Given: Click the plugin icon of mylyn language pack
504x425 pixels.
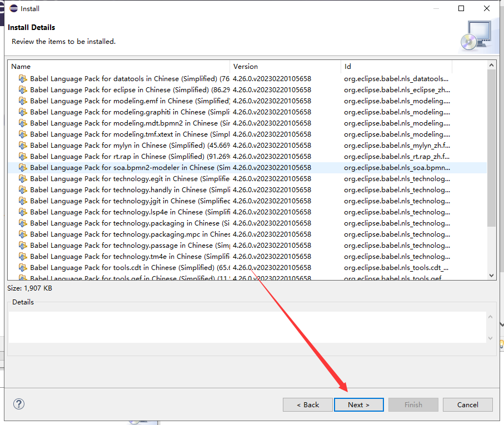Looking at the screenshot, I should tap(23, 146).
